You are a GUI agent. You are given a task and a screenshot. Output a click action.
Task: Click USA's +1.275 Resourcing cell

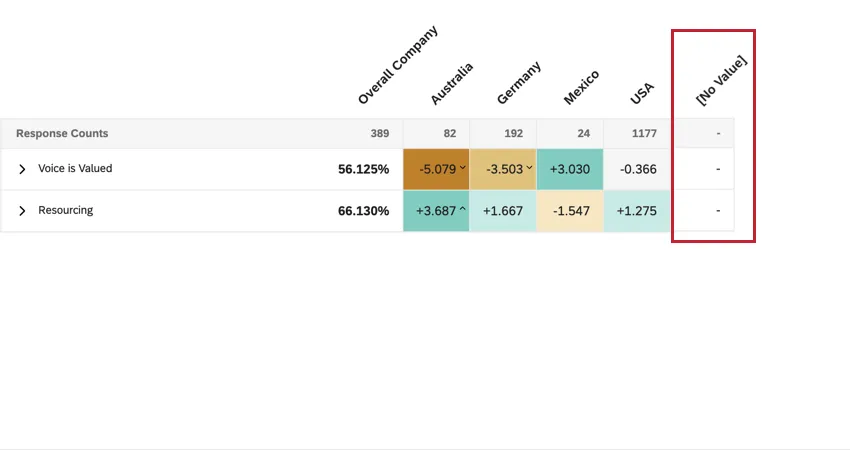pos(638,211)
